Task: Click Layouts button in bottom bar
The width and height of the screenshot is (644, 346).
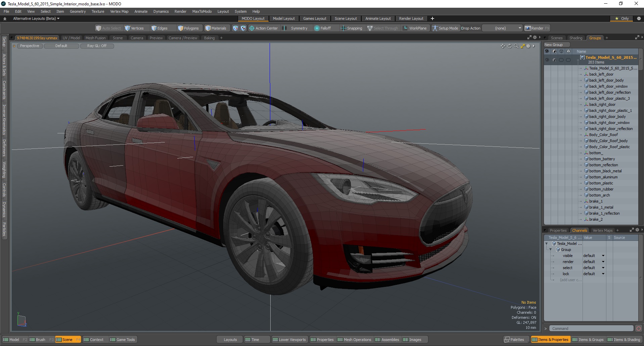Action: pyautogui.click(x=230, y=340)
